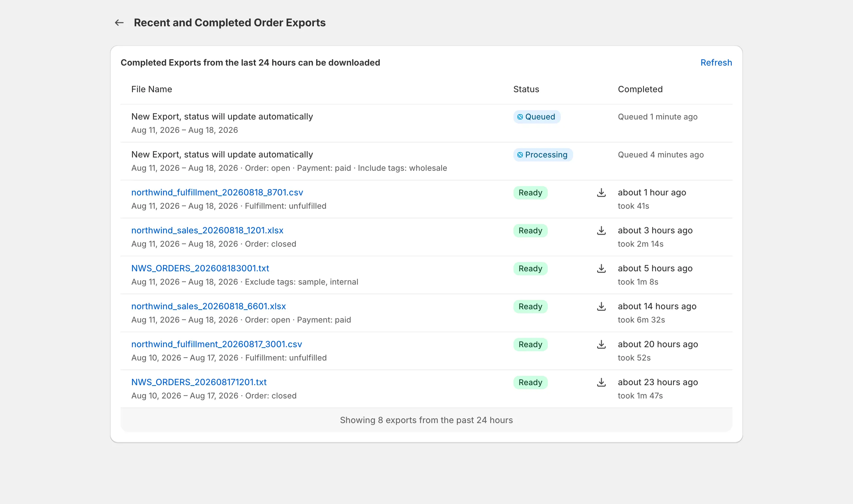Screen dimensions: 853x504
Task: Click the 'Include tags: wholesale' filter description
Action: pyautogui.click(x=403, y=168)
